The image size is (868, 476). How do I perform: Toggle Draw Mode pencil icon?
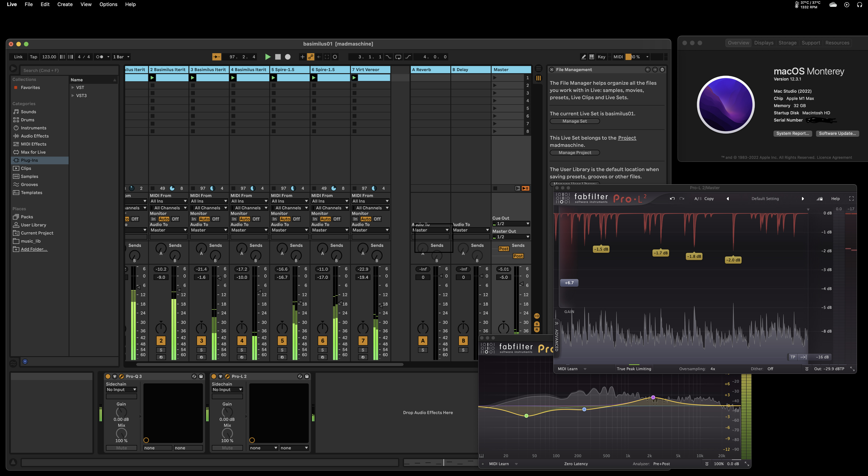(584, 57)
